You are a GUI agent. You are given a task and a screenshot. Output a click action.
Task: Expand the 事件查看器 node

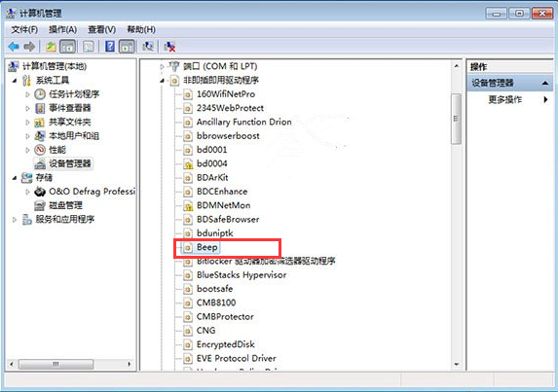(x=27, y=108)
